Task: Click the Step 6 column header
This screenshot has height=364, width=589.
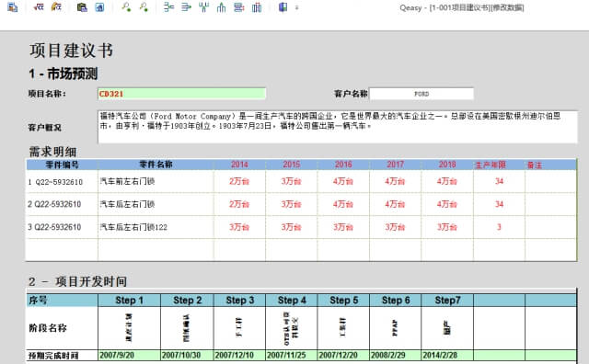Action: [x=395, y=301]
